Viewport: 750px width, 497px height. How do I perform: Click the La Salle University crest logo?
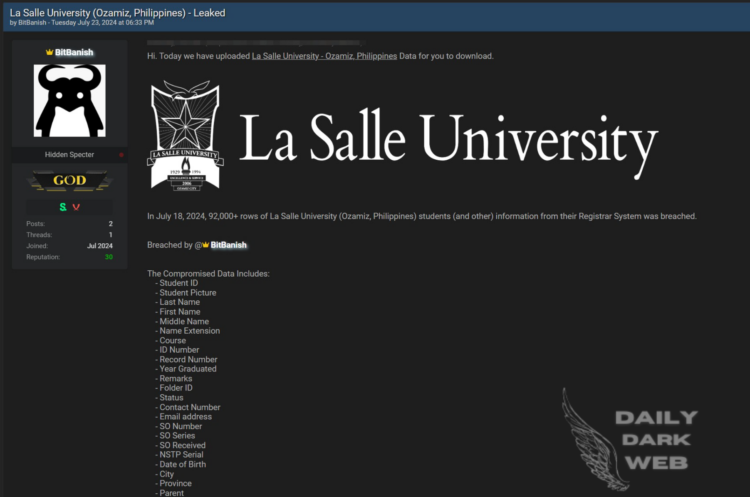point(185,136)
